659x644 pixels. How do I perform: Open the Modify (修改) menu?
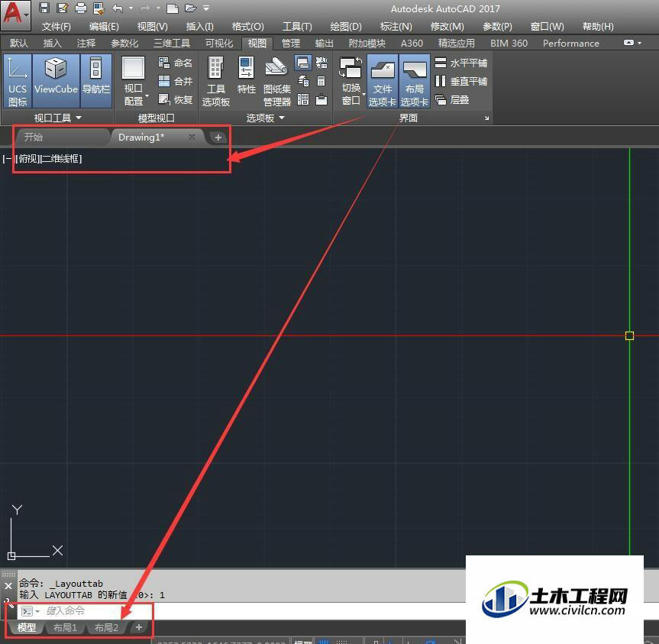[447, 27]
